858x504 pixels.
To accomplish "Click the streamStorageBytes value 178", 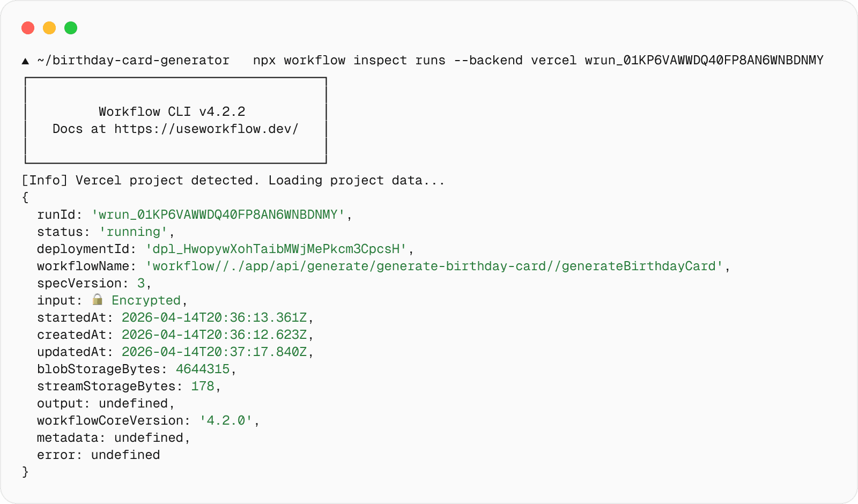I will (203, 386).
